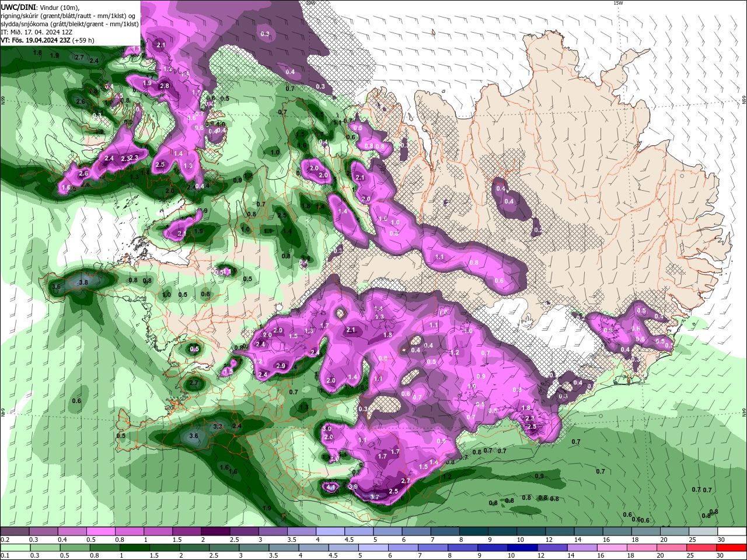Pick the lavender swatch between 4 and 4.5
The width and height of the screenshot is (747, 560).
click(330, 532)
